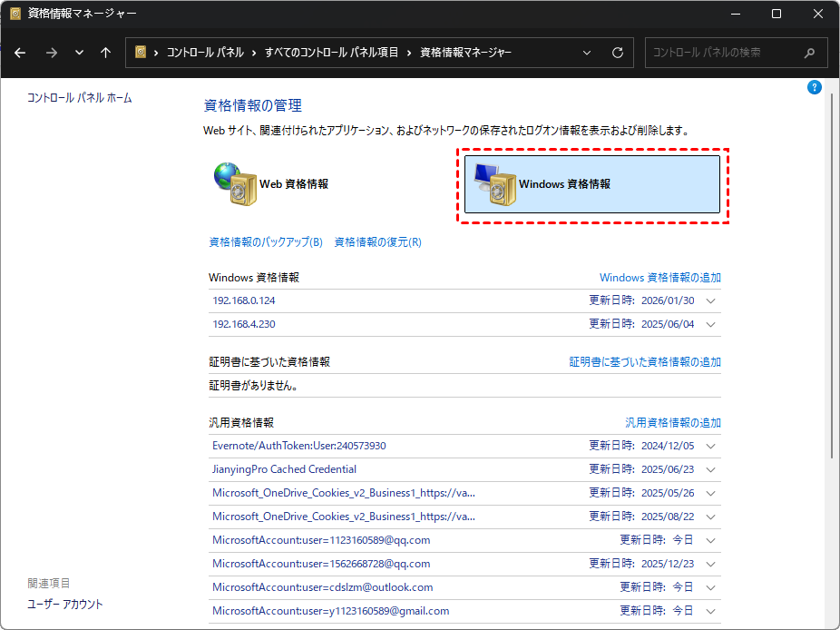The height and width of the screenshot is (630, 840).
Task: Open address bar history dropdown
Action: click(587, 53)
